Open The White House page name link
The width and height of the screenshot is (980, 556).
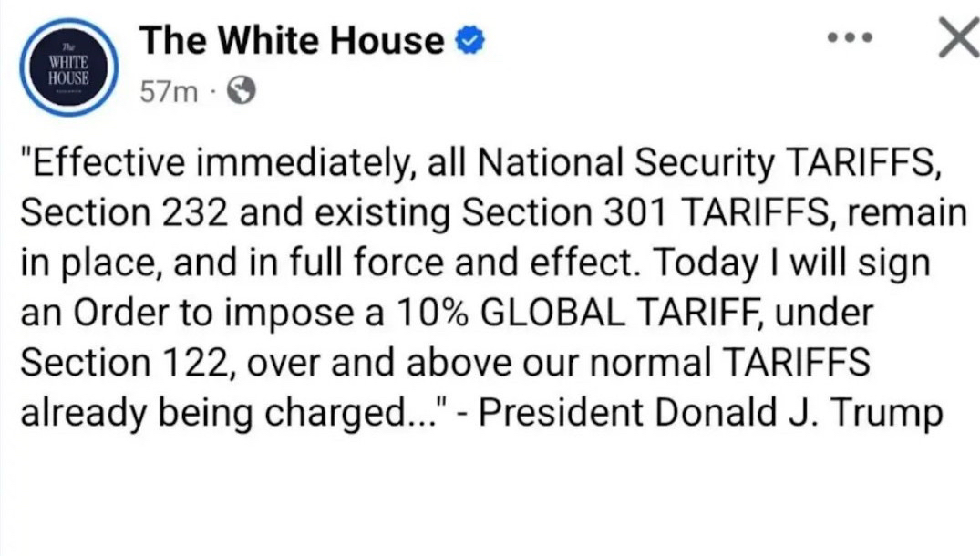[291, 41]
